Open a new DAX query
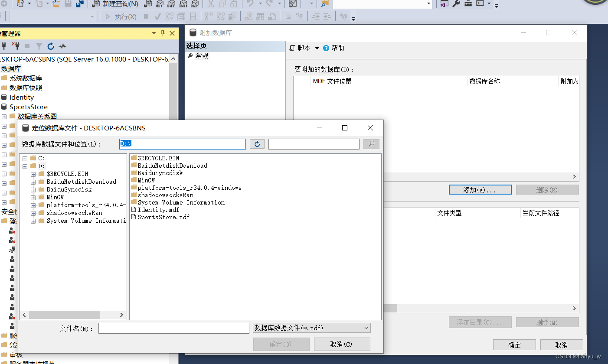Screen dimensions: 608x364 pos(195,5)
